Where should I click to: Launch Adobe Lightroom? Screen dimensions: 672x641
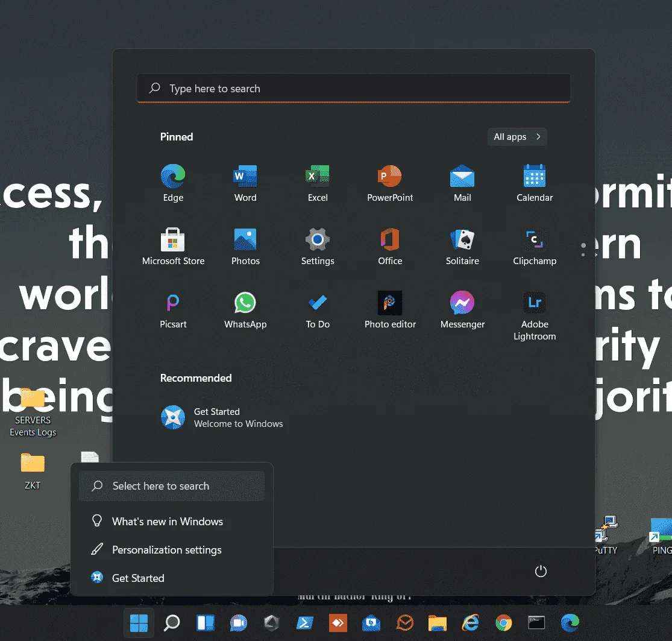click(x=535, y=316)
